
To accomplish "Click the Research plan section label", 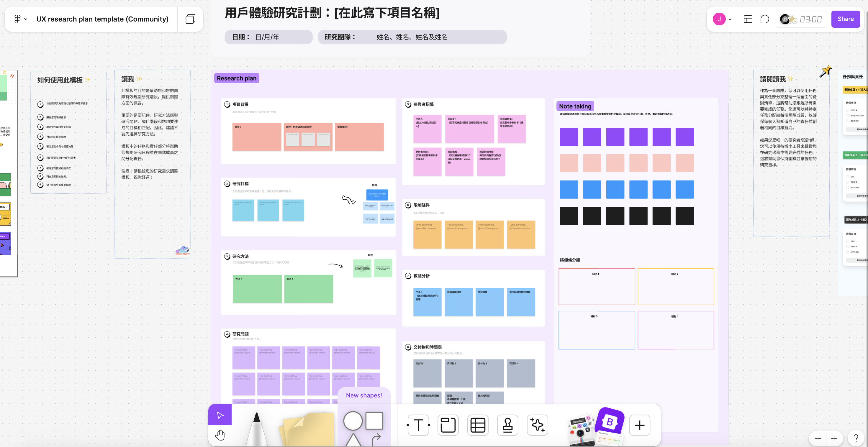I will [x=236, y=78].
